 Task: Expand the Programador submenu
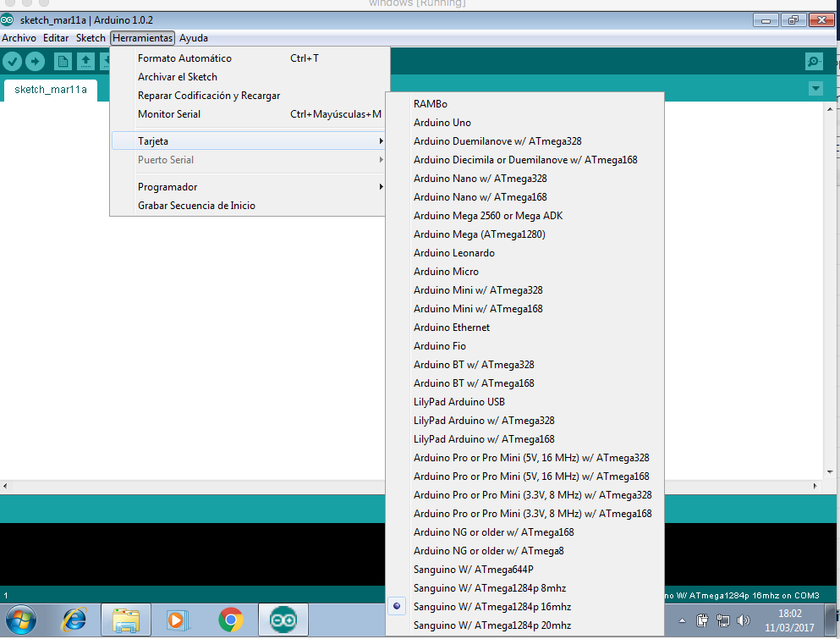point(248,186)
